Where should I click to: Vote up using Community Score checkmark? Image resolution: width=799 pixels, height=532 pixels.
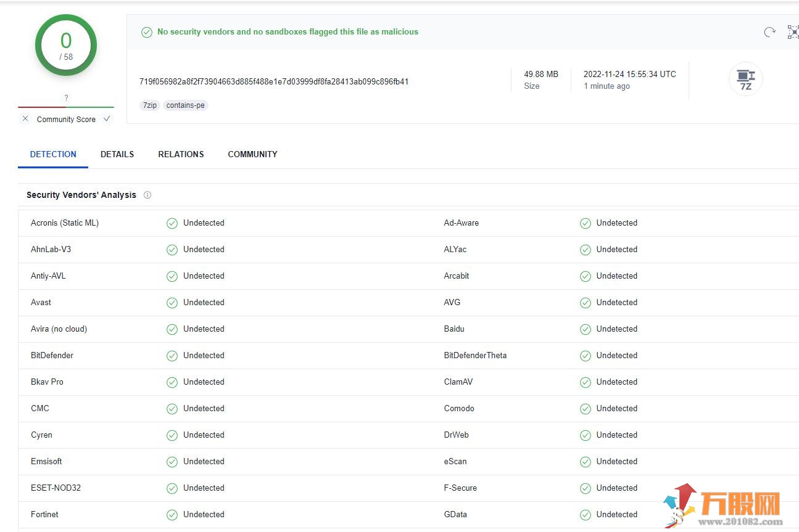click(x=107, y=118)
